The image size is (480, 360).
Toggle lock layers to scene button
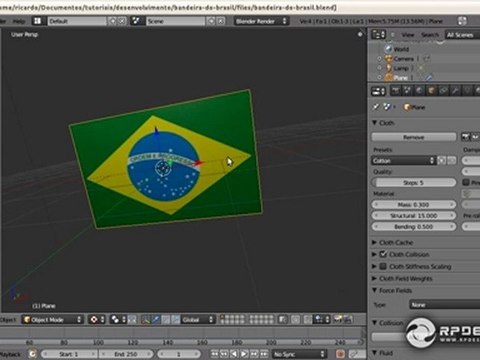(283, 319)
